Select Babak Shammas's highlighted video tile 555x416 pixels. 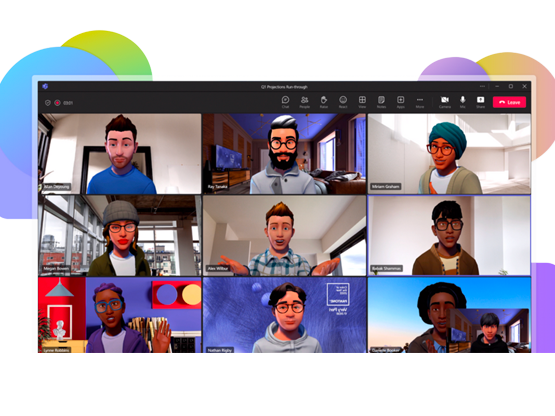tap(449, 235)
